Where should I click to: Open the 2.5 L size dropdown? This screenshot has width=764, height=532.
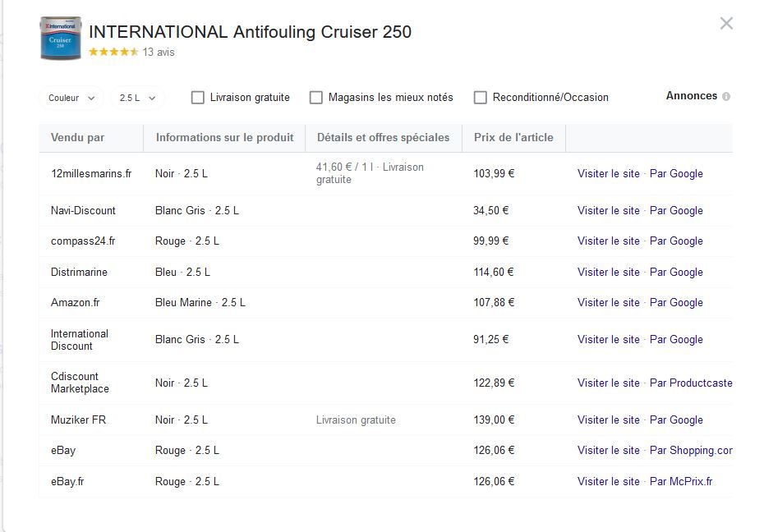point(137,98)
